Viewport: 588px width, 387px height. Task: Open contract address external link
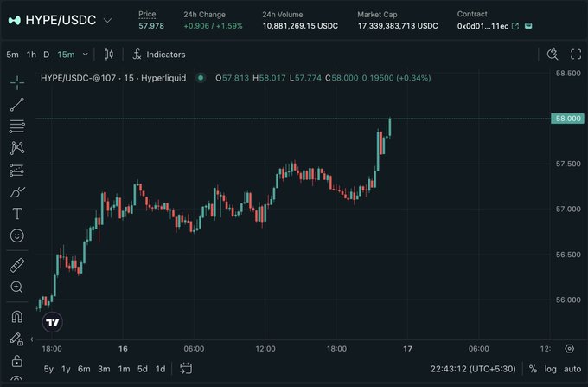click(515, 26)
